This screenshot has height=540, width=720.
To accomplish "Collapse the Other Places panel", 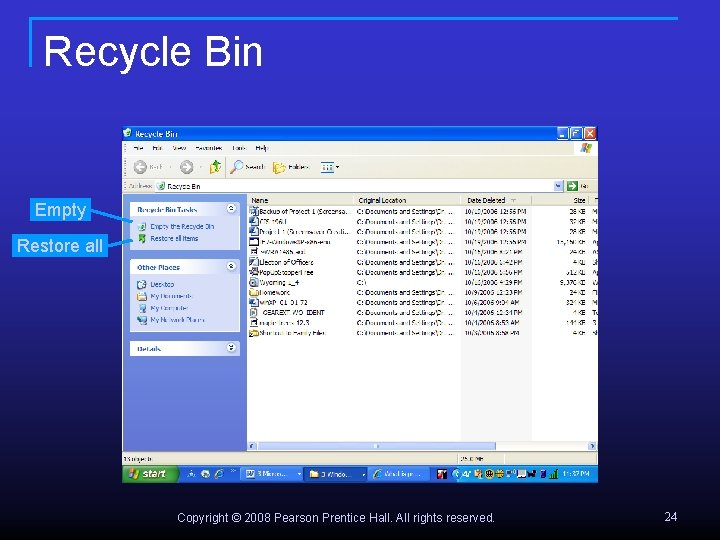I will [231, 266].
